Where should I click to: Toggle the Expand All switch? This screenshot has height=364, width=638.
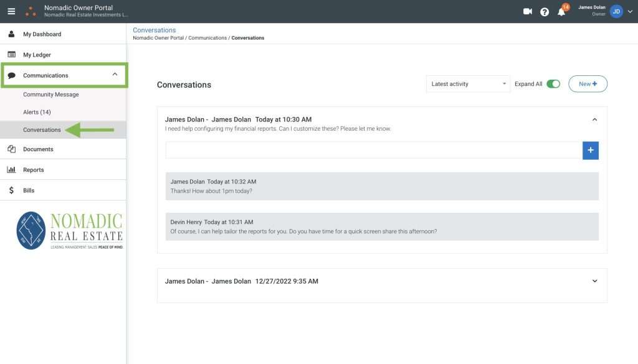coord(553,84)
